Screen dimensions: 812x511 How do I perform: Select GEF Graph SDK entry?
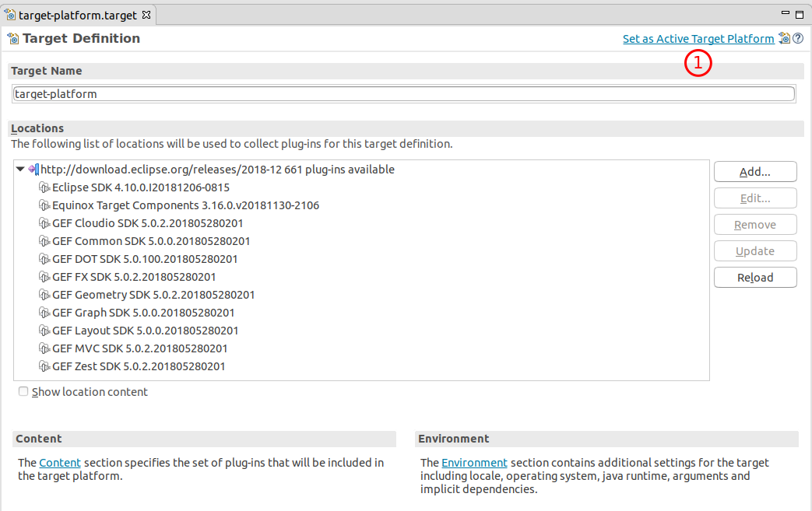point(143,313)
